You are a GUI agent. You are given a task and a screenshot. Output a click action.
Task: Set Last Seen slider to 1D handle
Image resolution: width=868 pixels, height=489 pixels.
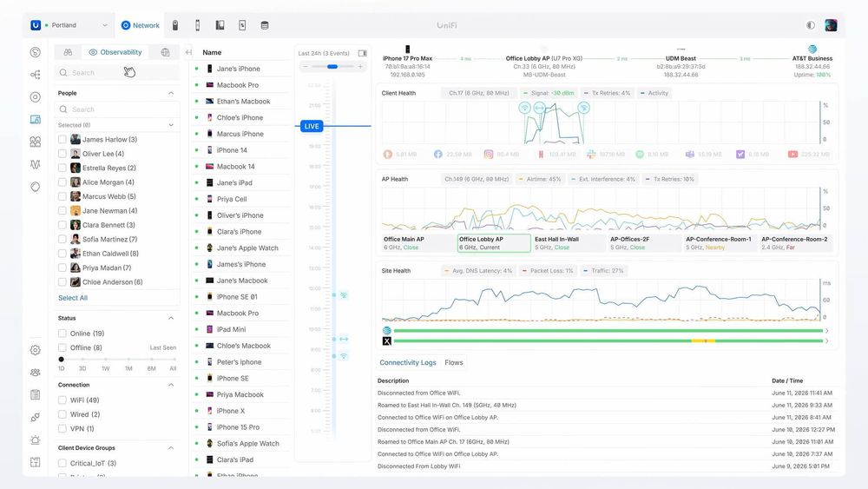coord(61,360)
